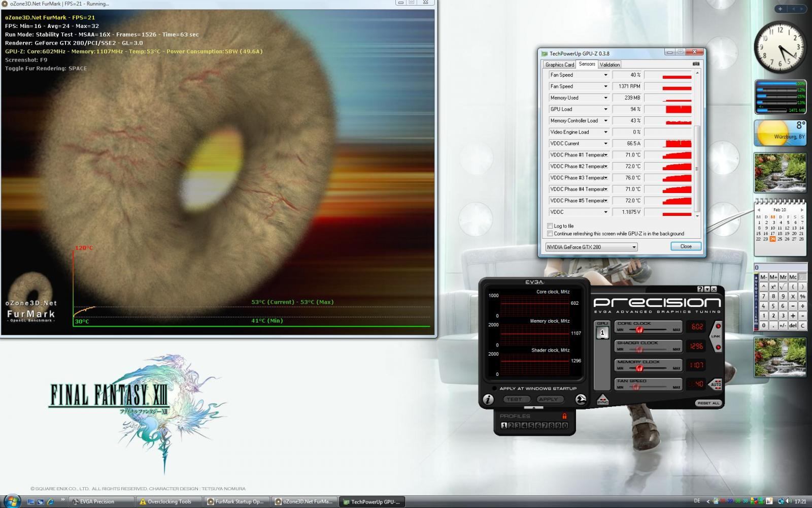Open the Würzburg weather gadget

tap(780, 133)
